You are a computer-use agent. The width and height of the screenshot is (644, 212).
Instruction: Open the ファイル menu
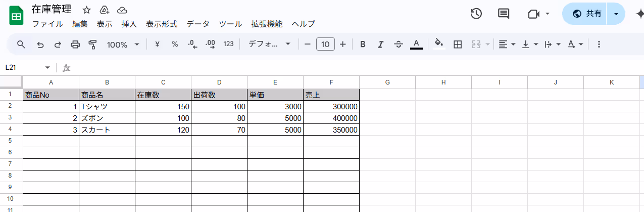(47, 24)
